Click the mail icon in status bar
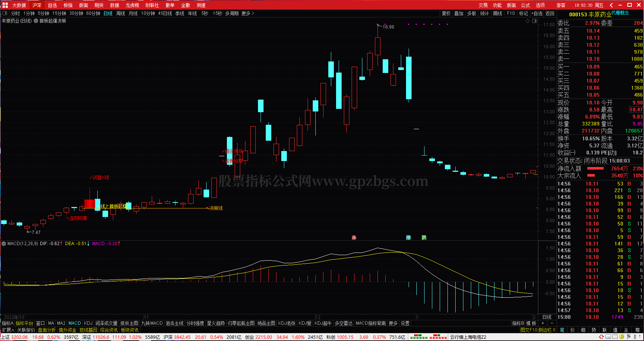Screen dimensions: 644x341 click(x=608, y=337)
